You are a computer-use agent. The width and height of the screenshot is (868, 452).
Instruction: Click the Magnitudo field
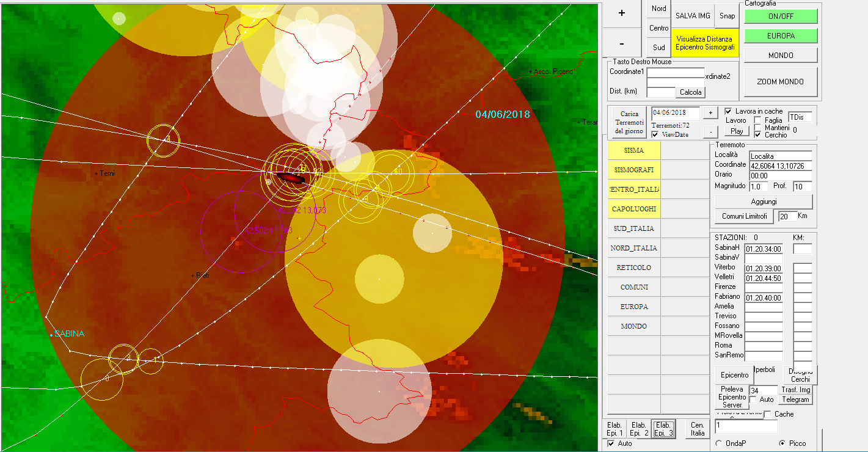point(758,186)
